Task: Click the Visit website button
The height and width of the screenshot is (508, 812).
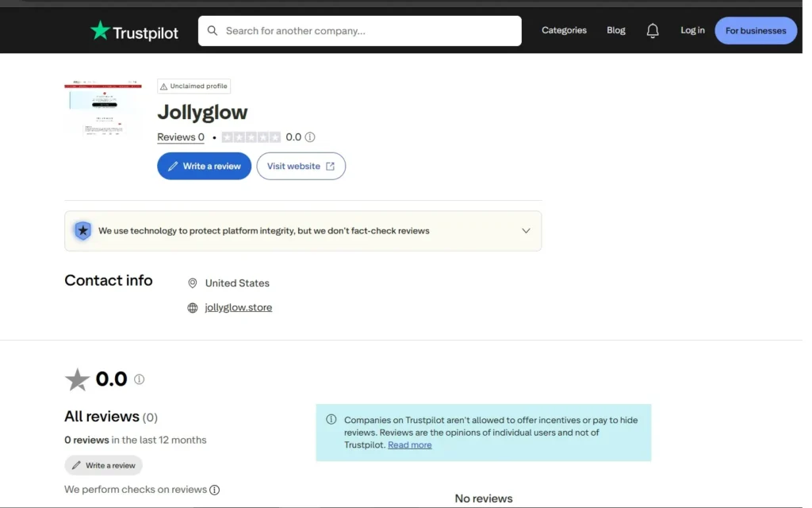Action: [301, 166]
